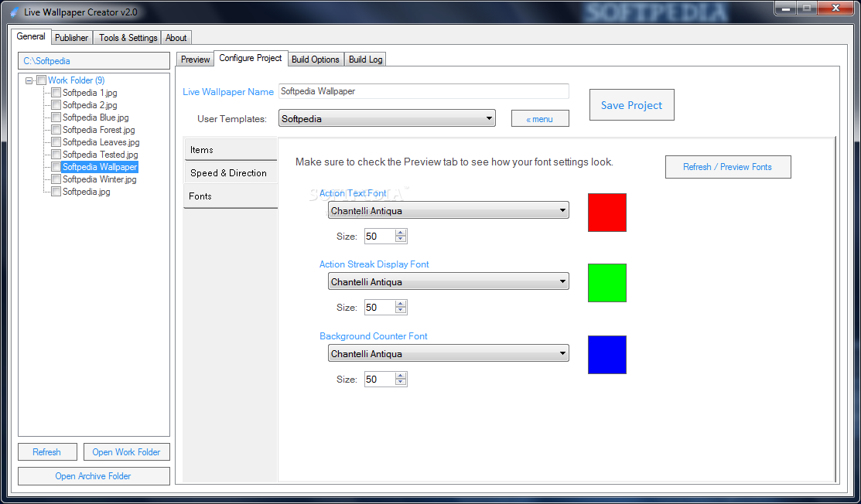Tick the Work Folder (9) checkbox
Image resolution: width=861 pixels, height=504 pixels.
point(41,80)
